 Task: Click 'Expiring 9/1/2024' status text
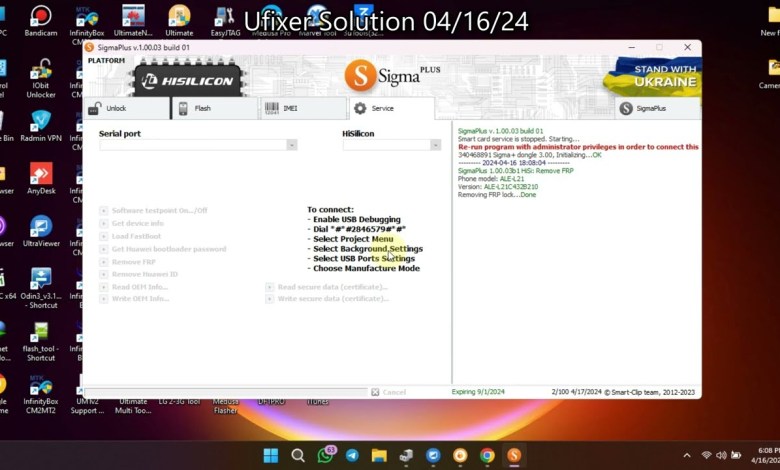tap(478, 392)
